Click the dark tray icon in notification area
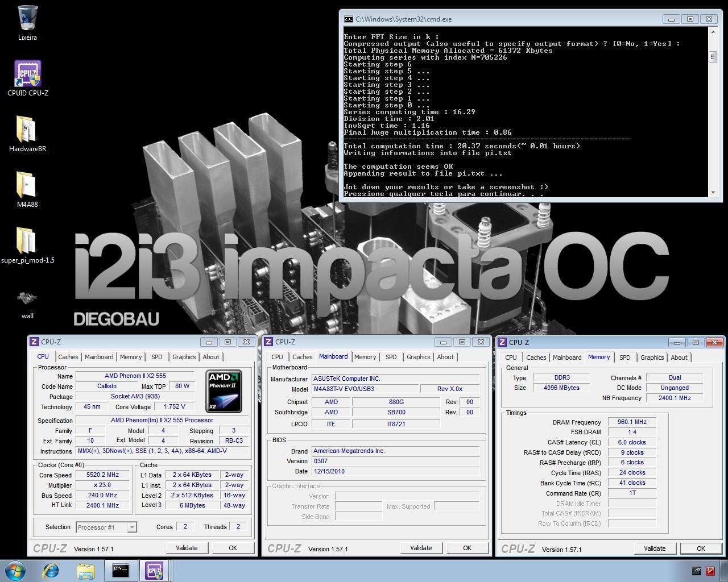The width and height of the screenshot is (728, 582). pos(697,571)
